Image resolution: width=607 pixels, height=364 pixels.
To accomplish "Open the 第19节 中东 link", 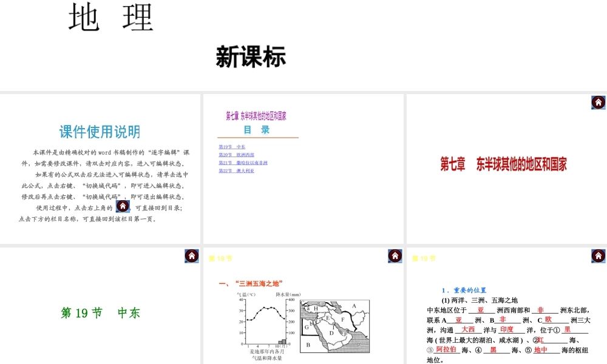I will 232,147.
